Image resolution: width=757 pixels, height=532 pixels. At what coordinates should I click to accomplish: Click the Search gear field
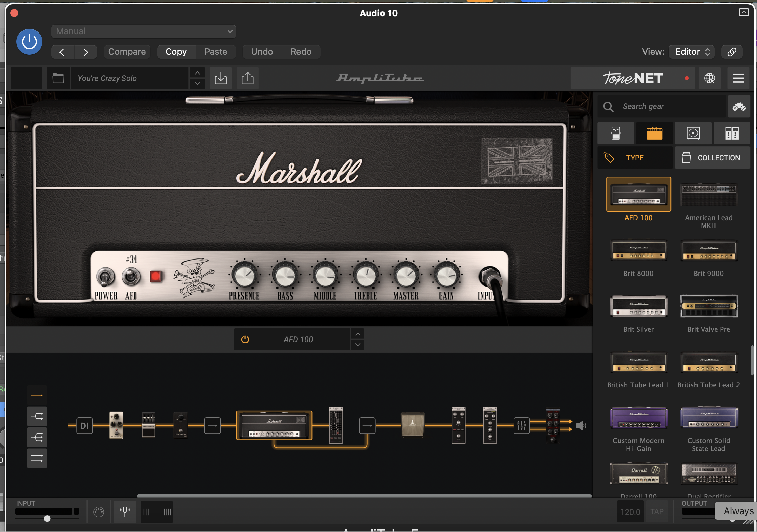(x=662, y=107)
